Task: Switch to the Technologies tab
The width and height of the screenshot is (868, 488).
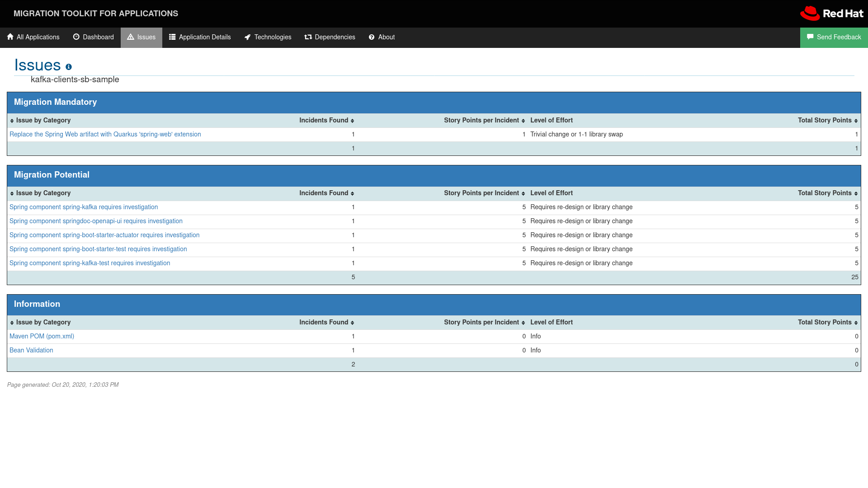Action: (268, 38)
